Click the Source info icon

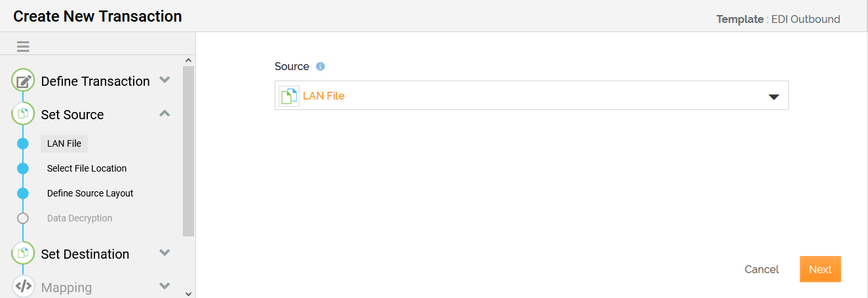click(x=321, y=66)
